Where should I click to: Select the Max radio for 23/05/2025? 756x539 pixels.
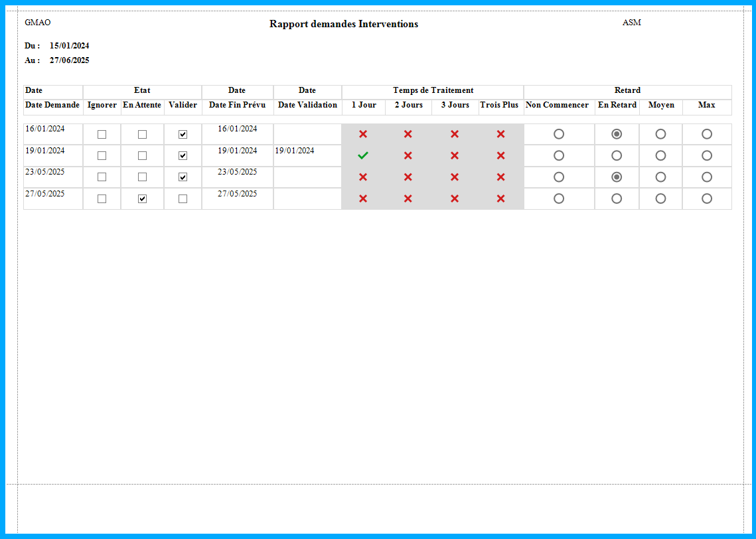tap(707, 177)
